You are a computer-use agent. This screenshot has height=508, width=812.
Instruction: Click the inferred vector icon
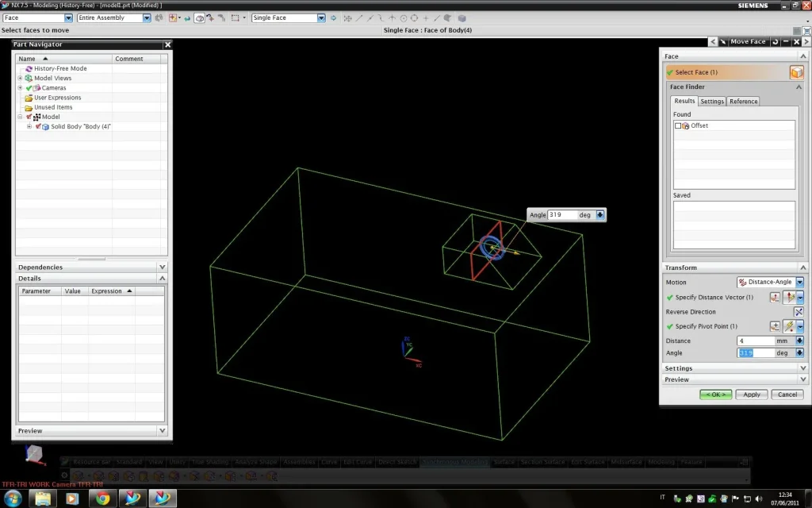(790, 298)
